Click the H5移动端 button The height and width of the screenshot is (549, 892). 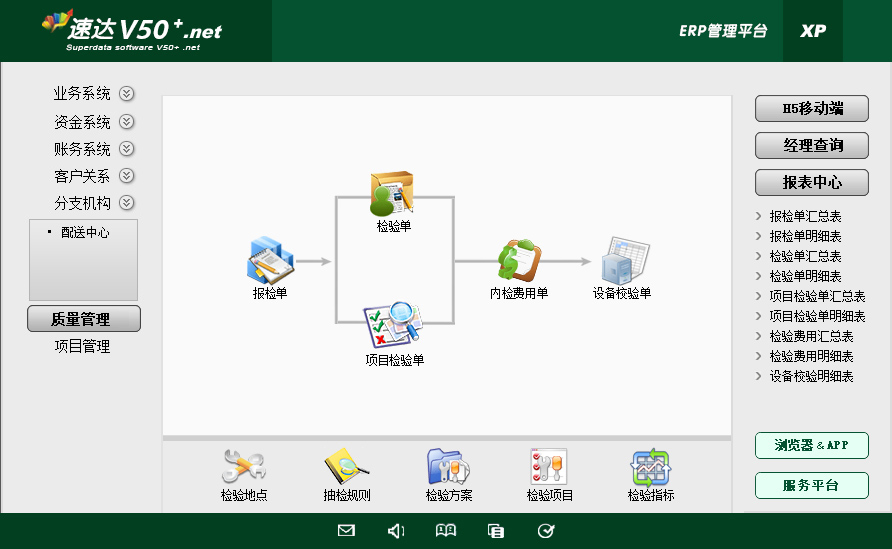[x=812, y=109]
